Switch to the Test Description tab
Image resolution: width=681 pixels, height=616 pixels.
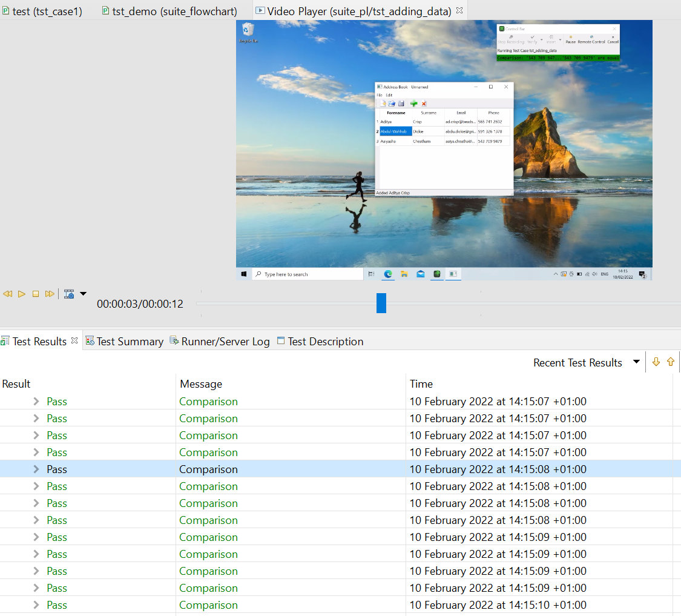[320, 342]
